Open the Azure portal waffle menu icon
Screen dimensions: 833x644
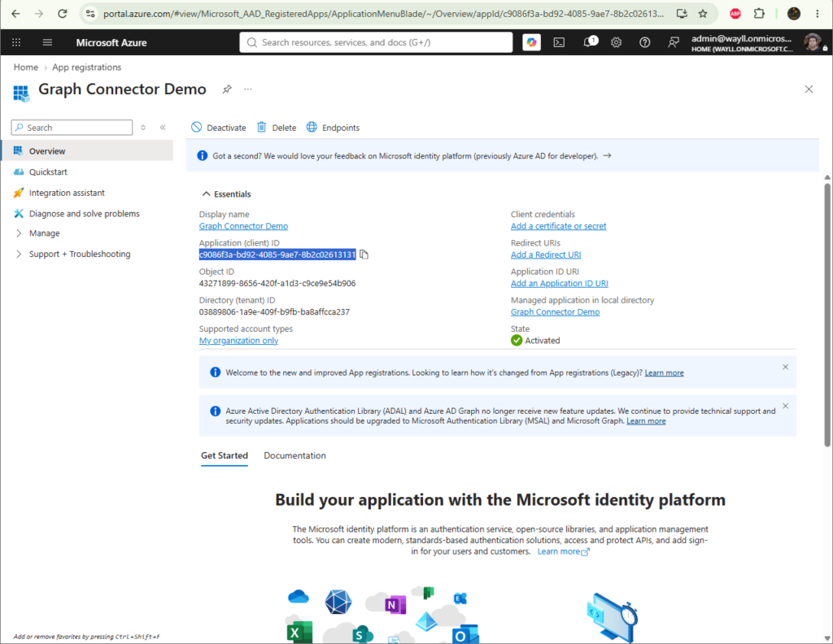[16, 42]
